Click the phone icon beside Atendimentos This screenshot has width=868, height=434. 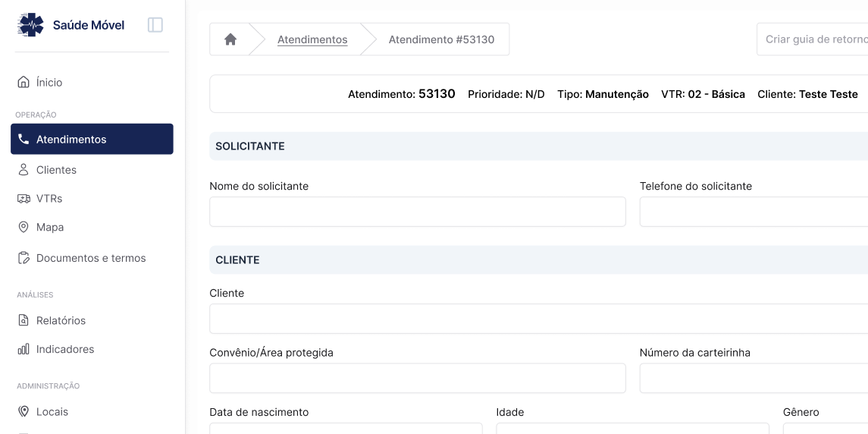[24, 139]
